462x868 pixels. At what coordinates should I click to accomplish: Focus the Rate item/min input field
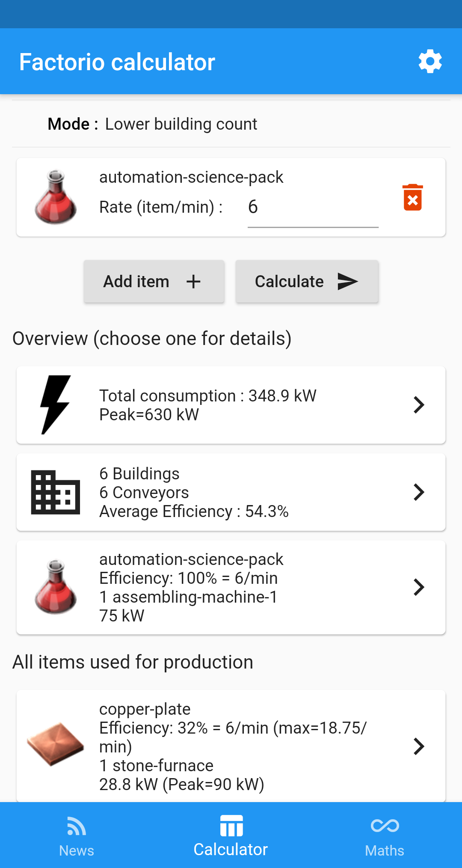pyautogui.click(x=313, y=208)
